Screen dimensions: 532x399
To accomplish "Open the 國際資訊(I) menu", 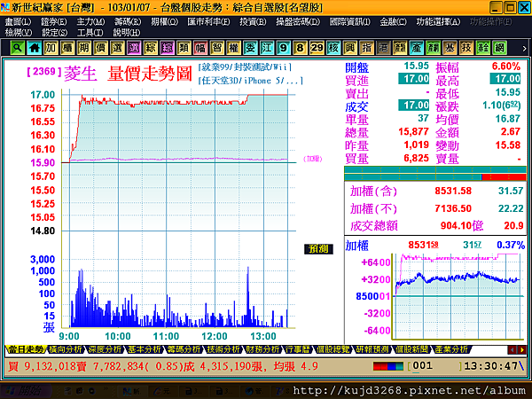I will pos(350,21).
